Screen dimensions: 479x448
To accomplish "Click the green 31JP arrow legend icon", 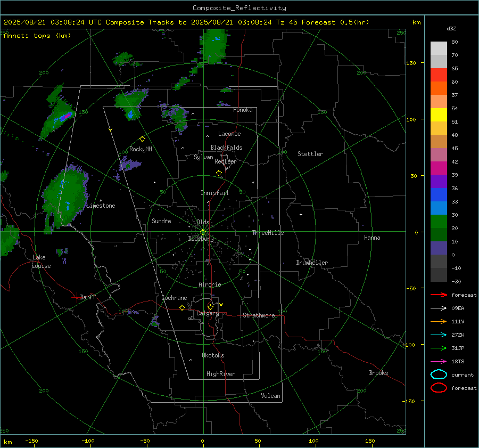I will (x=439, y=348).
